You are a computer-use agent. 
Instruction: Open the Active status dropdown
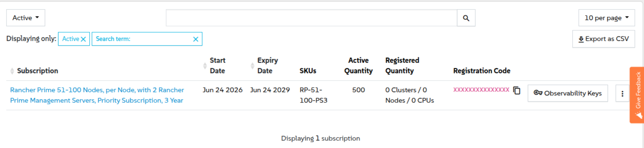pyautogui.click(x=26, y=18)
